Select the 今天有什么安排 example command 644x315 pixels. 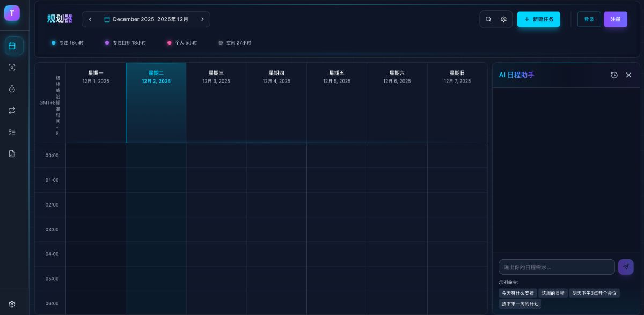point(517,293)
